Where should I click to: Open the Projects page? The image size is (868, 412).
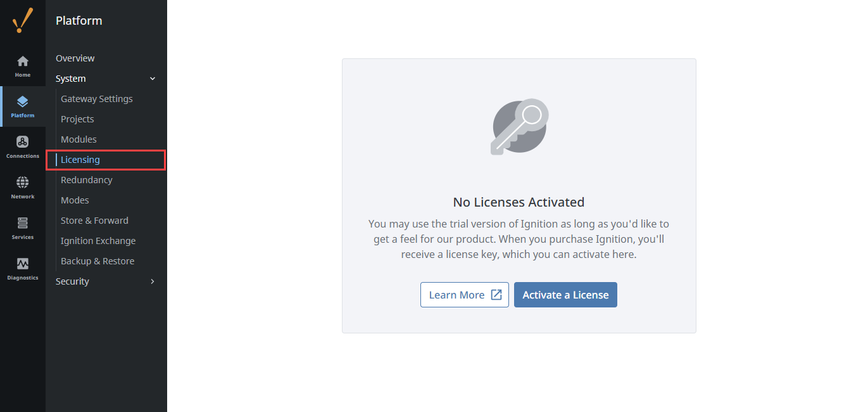point(77,119)
